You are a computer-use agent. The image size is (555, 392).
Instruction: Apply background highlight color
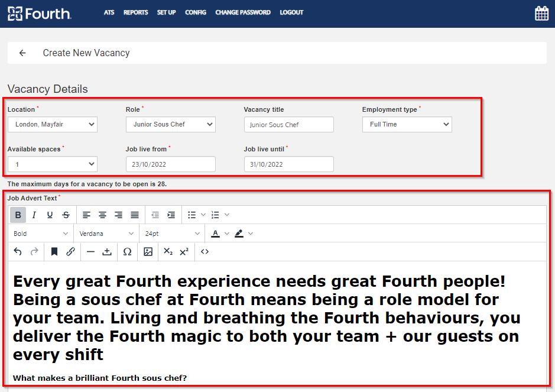pos(239,234)
